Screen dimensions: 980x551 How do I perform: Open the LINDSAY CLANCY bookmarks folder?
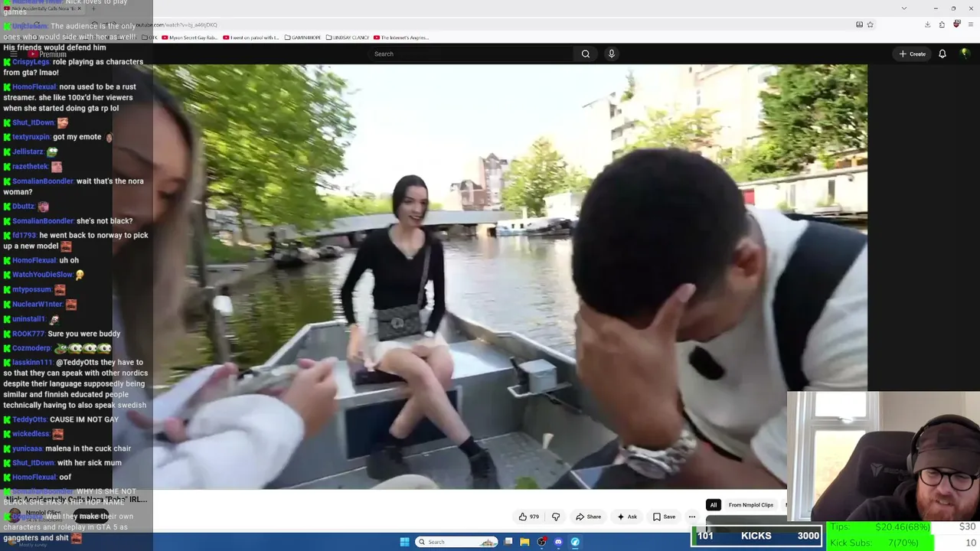click(x=348, y=37)
